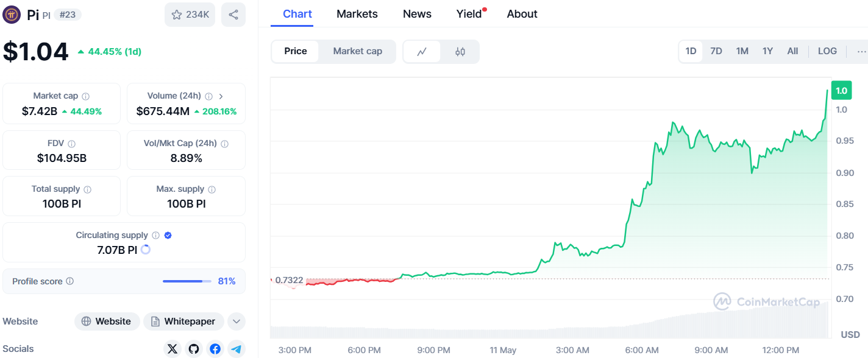Toggle LOG scale on chart
The image size is (868, 358).
click(827, 51)
